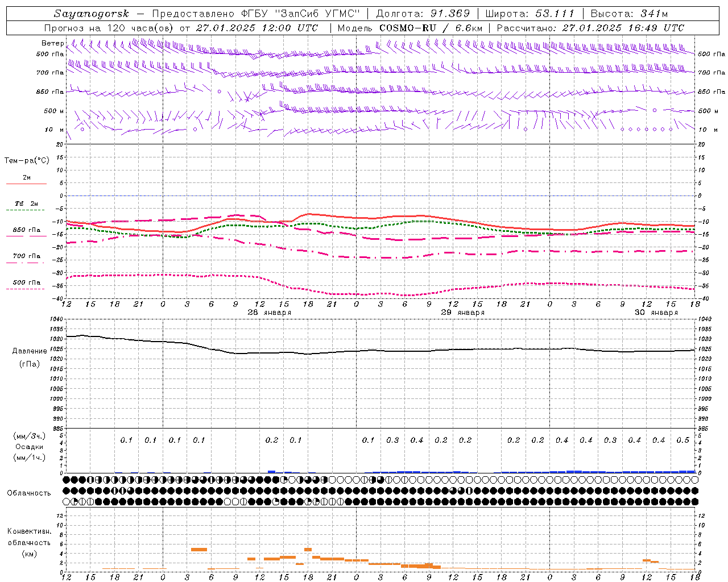Click the 'Td 2м' dew point legend label
This screenshot has width=728, height=582.
(27, 203)
